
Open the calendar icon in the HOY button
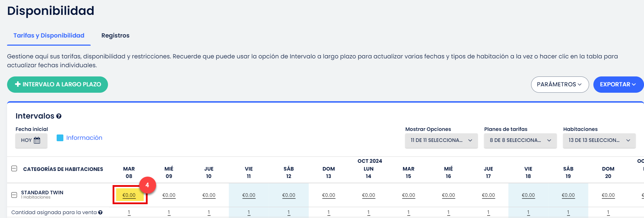37,140
